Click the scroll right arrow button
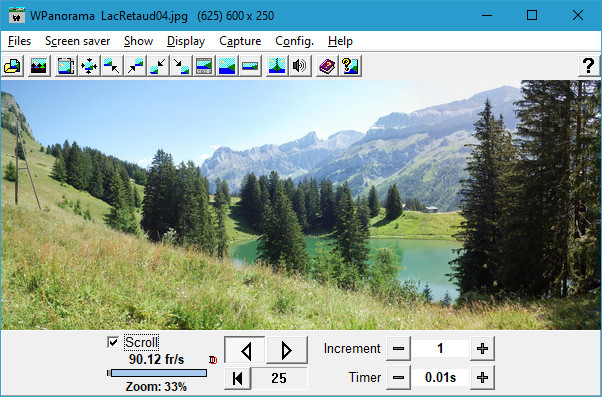602x397 pixels. [x=287, y=350]
